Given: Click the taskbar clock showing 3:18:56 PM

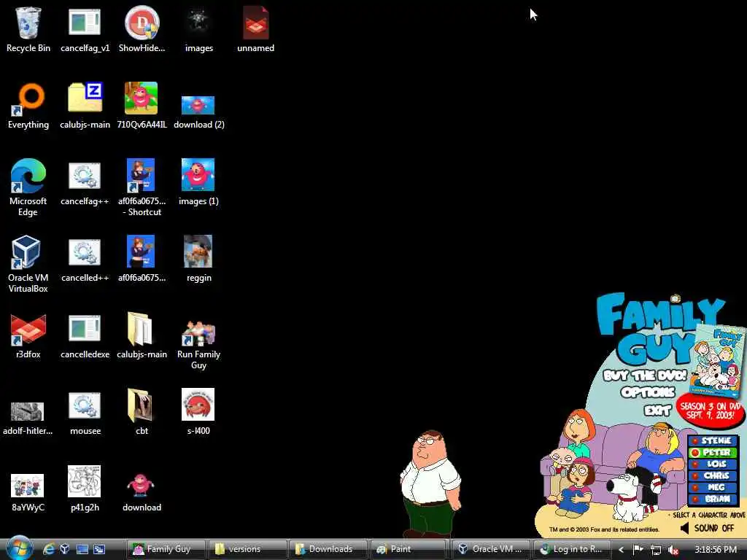Looking at the screenshot, I should click(716, 550).
